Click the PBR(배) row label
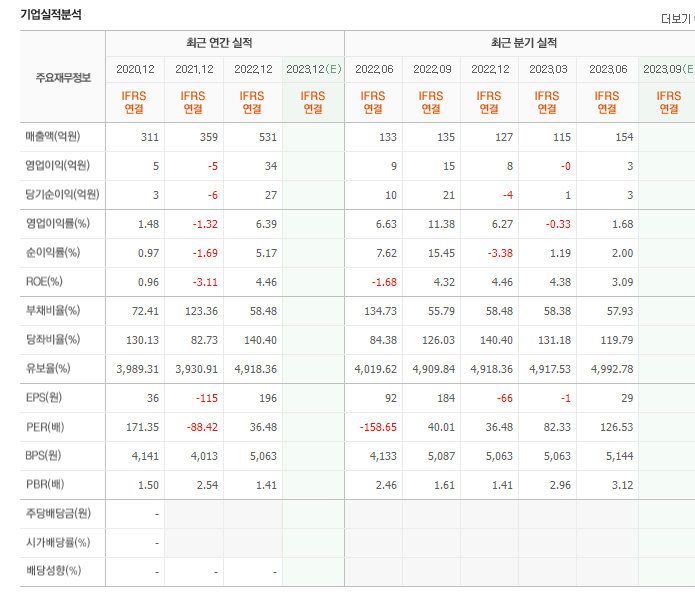Viewport: 695px width, 595px height. 45,484
